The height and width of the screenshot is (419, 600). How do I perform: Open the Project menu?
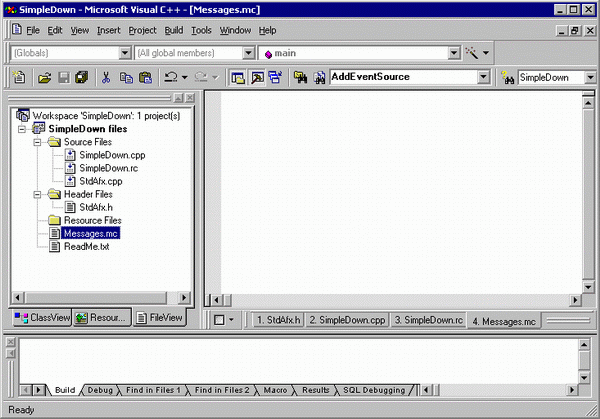click(x=142, y=30)
